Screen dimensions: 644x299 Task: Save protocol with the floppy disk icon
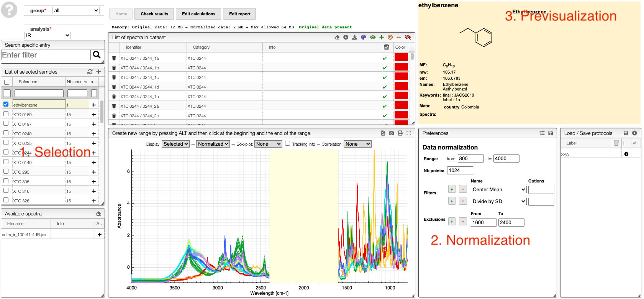pyautogui.click(x=626, y=133)
